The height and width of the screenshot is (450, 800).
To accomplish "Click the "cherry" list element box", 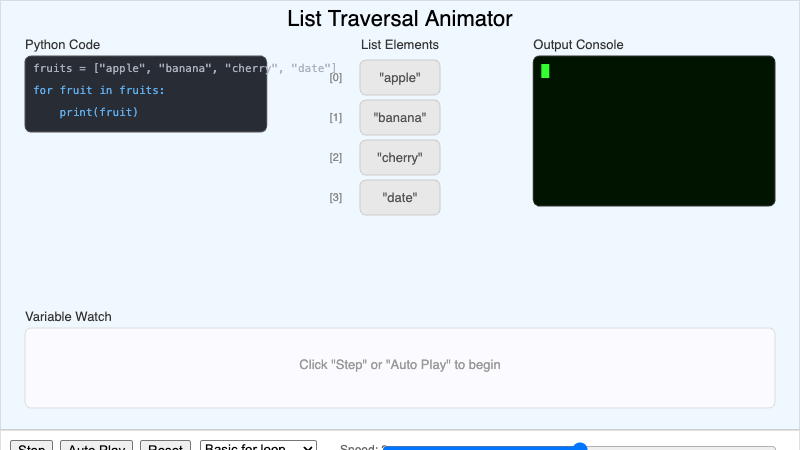I will pyautogui.click(x=400, y=157).
